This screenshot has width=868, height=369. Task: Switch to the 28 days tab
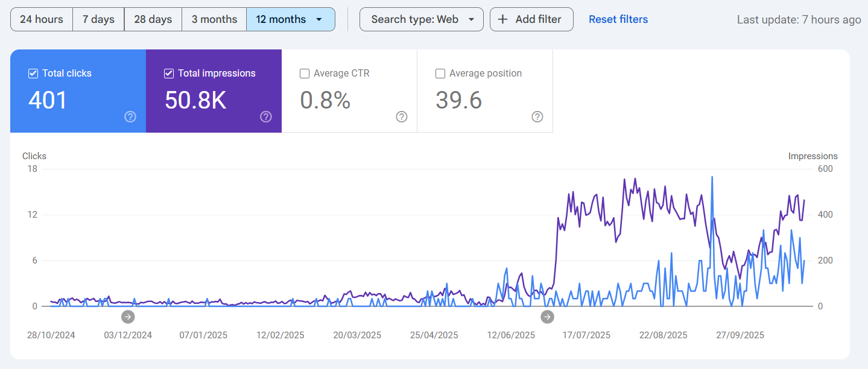tap(153, 19)
